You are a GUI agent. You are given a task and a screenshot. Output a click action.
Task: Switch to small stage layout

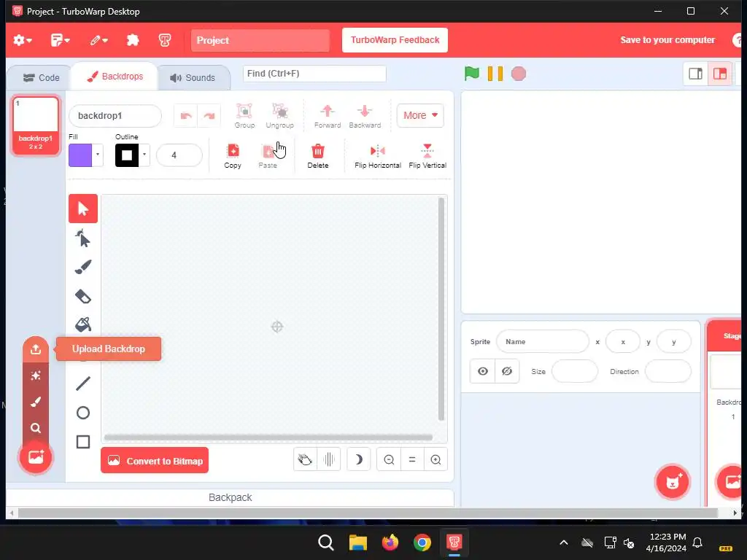click(695, 74)
